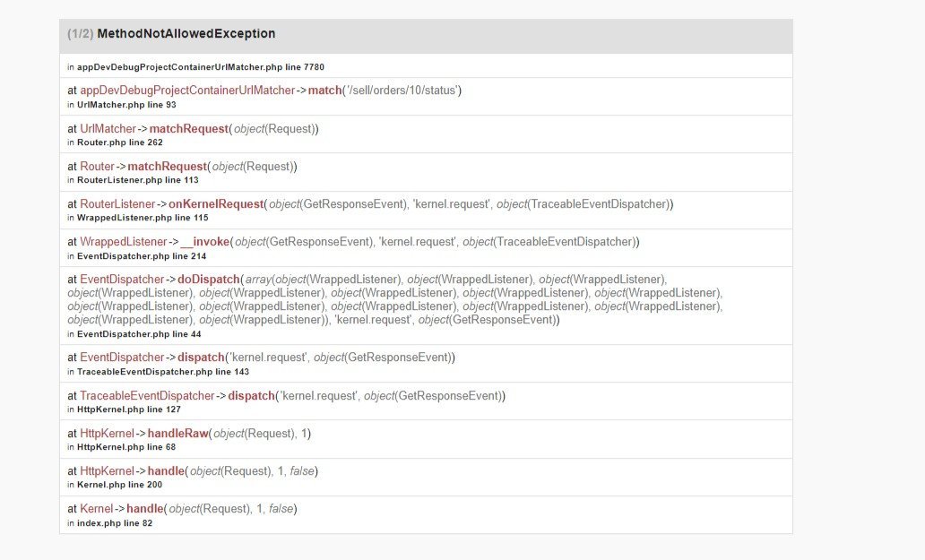Click EventDispatcher class before doDispatch
Image resolution: width=925 pixels, height=560 pixels.
[x=122, y=280]
